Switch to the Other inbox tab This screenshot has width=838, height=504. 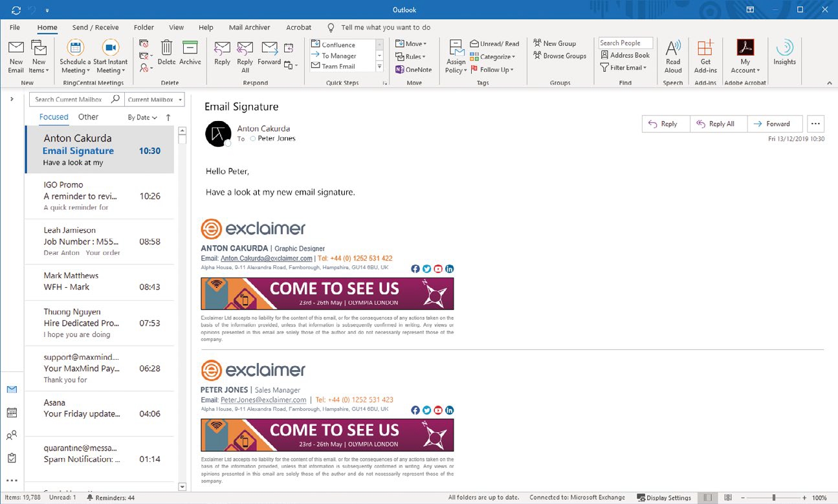pos(89,117)
